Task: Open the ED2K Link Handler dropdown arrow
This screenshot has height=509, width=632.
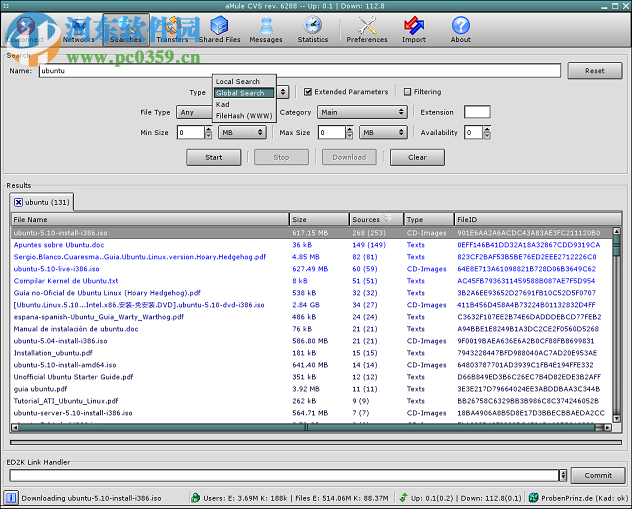Action: click(x=563, y=476)
